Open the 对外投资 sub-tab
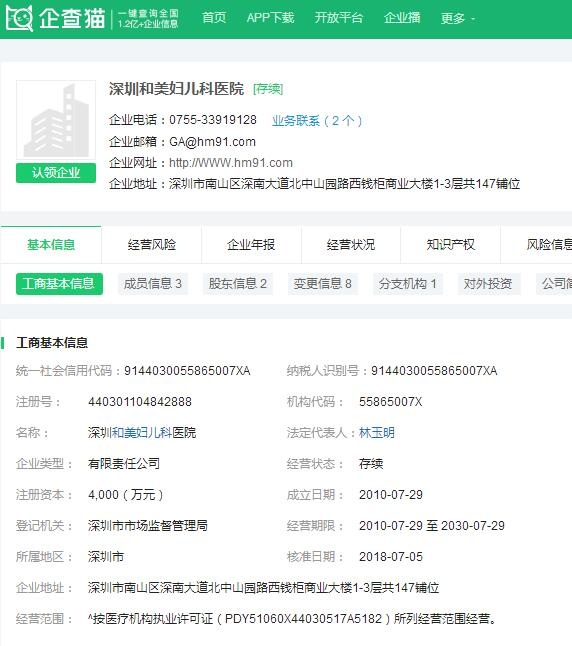 (489, 284)
